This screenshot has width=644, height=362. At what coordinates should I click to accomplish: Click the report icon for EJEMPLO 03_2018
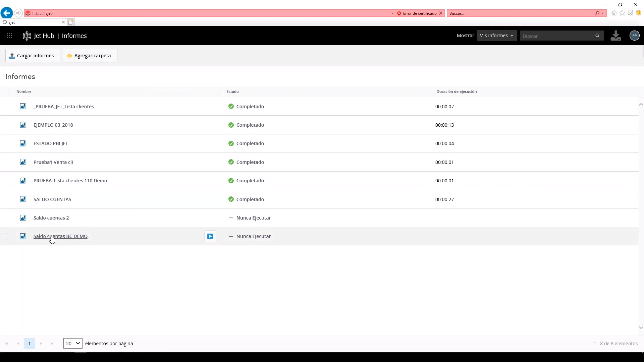[x=23, y=125]
